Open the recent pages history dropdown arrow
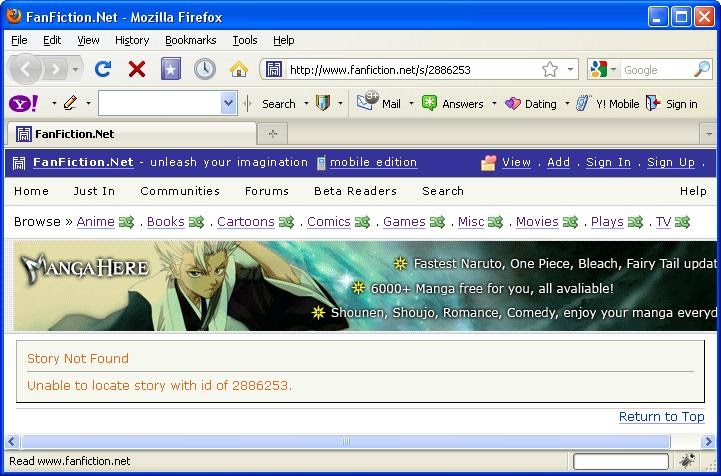 (75, 69)
